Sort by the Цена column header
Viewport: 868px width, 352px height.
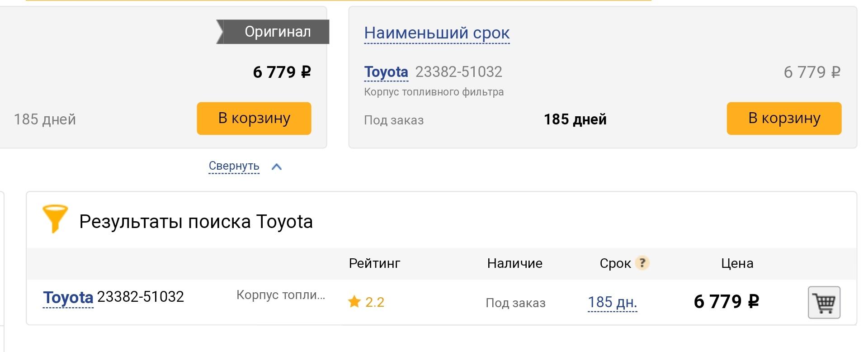tap(737, 263)
